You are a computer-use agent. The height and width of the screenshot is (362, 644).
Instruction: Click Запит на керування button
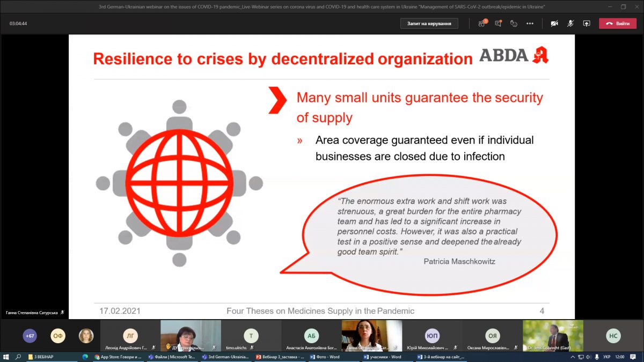tap(429, 24)
